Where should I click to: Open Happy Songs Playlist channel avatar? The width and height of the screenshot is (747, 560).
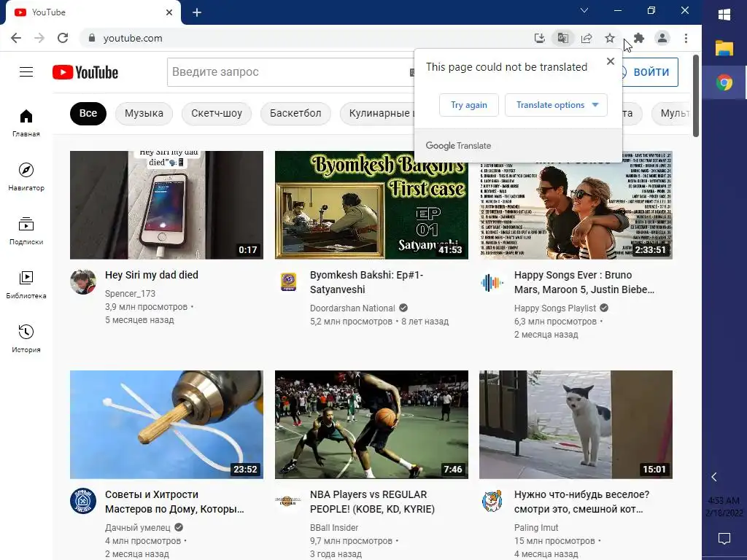(492, 282)
